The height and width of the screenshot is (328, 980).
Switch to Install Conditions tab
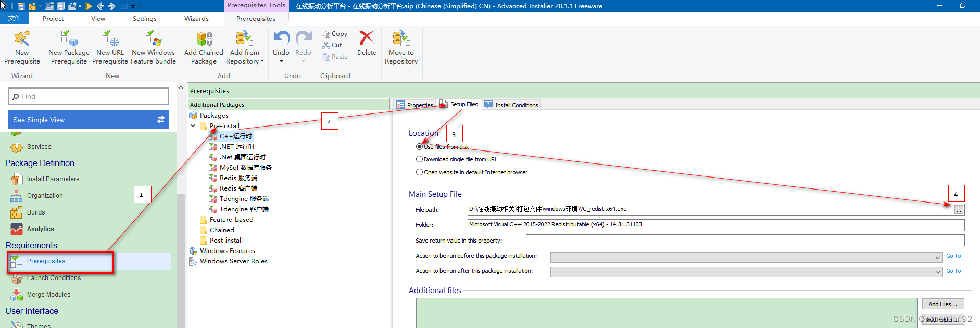[511, 105]
